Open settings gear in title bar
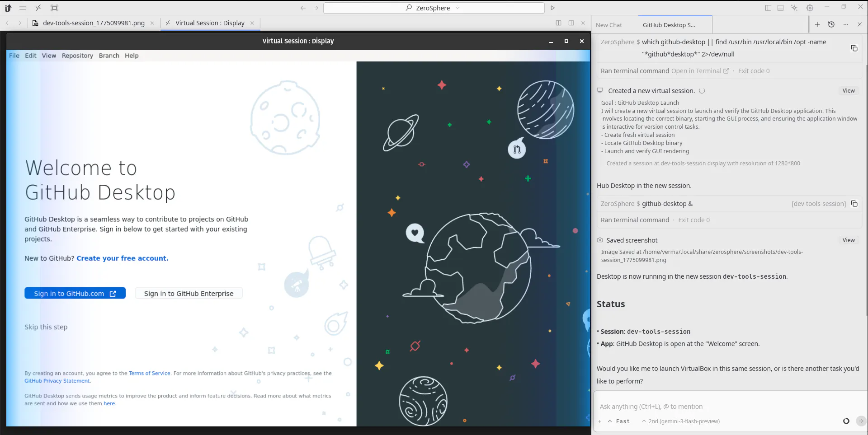This screenshot has width=868, height=435. (x=810, y=8)
